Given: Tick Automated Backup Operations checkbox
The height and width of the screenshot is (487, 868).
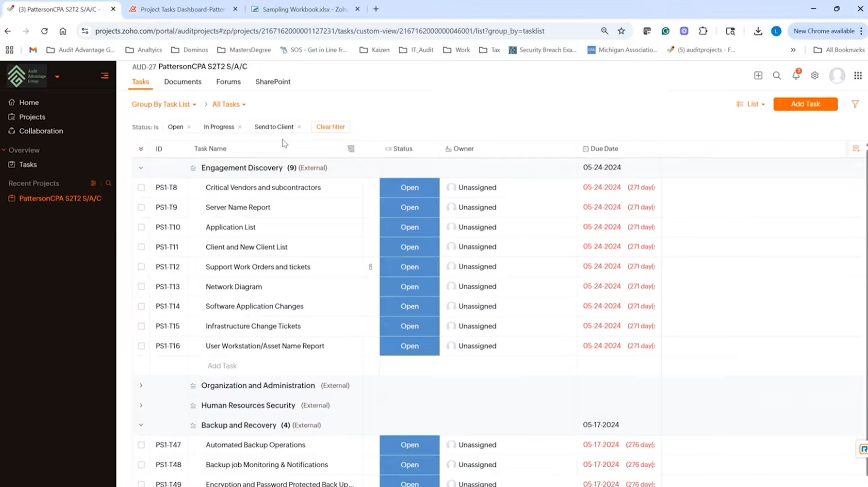Looking at the screenshot, I should coord(141,445).
